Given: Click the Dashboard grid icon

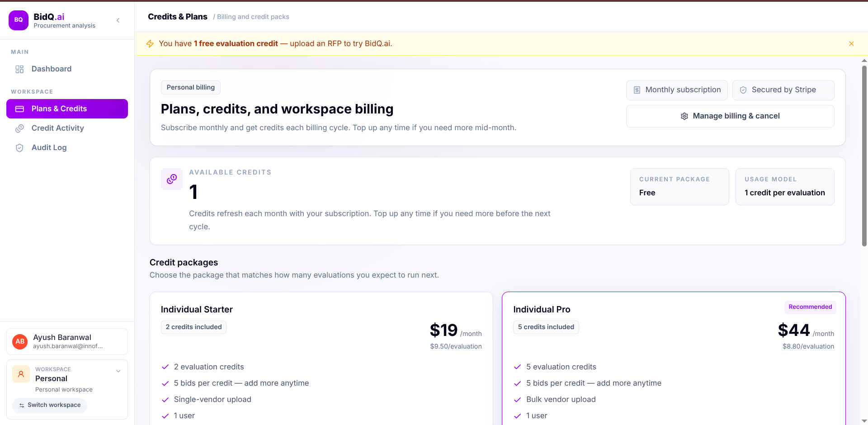Looking at the screenshot, I should point(19,69).
